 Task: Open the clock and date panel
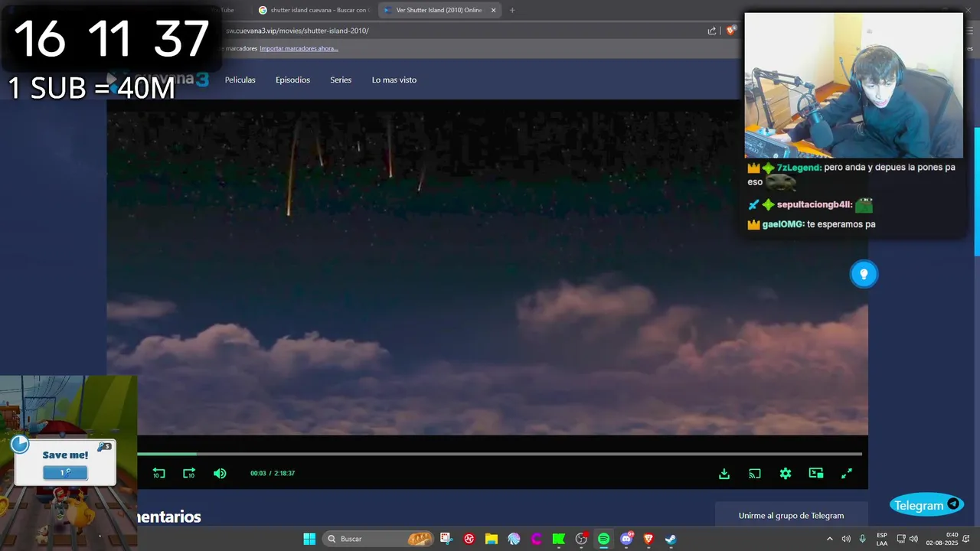942,539
